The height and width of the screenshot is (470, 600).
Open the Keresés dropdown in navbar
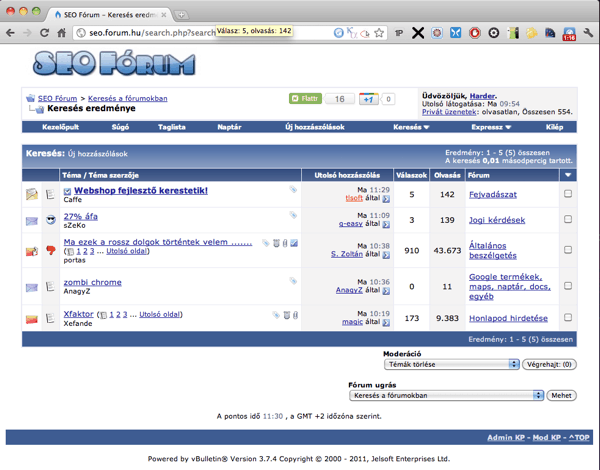click(410, 127)
